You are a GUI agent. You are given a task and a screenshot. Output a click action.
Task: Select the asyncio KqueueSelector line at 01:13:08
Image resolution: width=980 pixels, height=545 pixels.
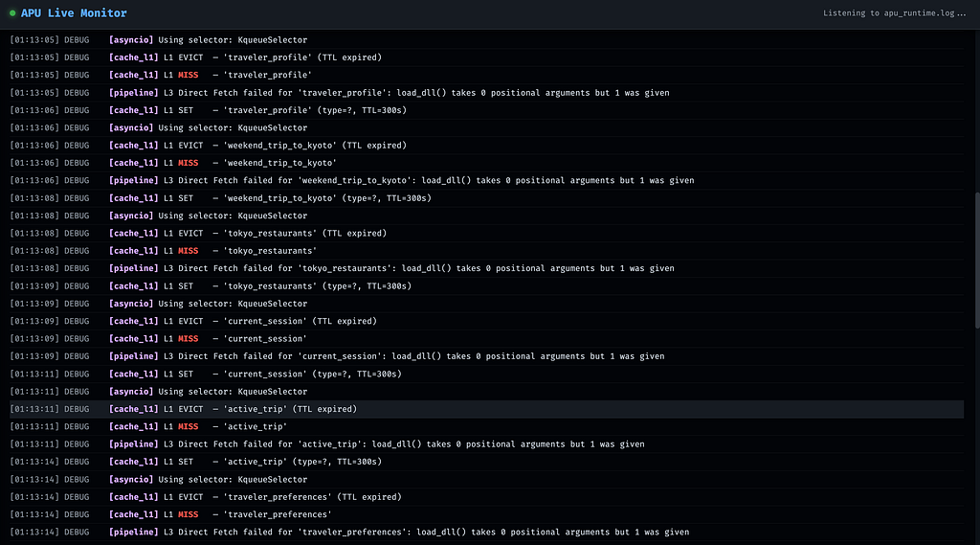click(486, 216)
